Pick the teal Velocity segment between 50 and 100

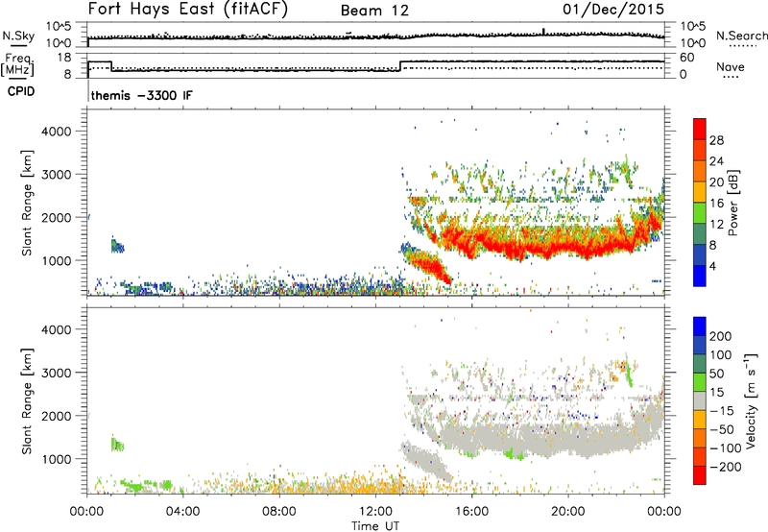pos(700,364)
